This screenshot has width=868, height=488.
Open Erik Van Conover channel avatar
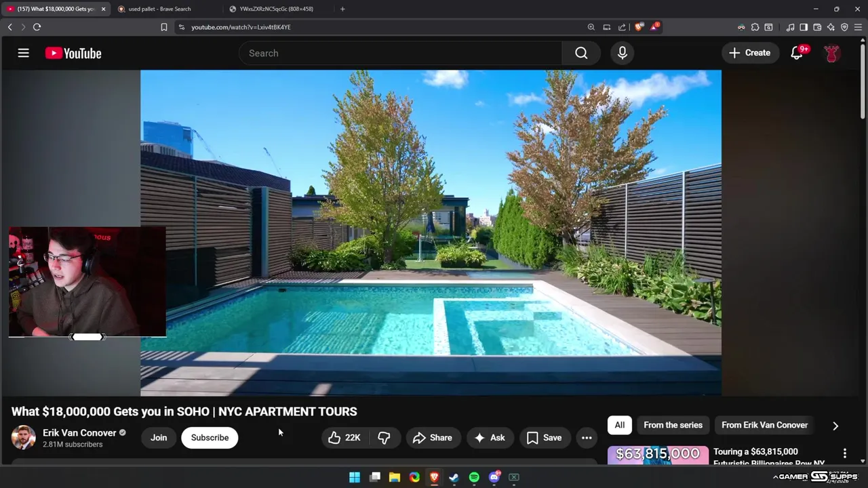[x=23, y=437]
